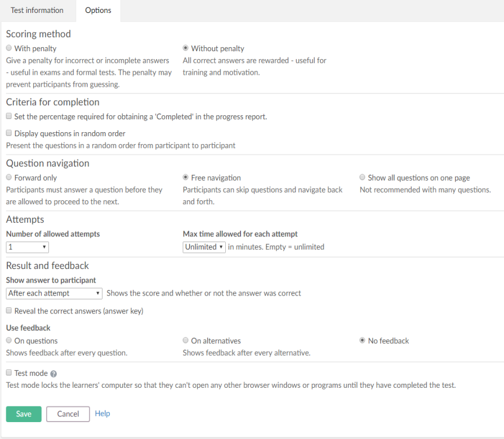The width and height of the screenshot is (504, 439).
Task: Choose the No feedback radio button
Action: pyautogui.click(x=362, y=340)
